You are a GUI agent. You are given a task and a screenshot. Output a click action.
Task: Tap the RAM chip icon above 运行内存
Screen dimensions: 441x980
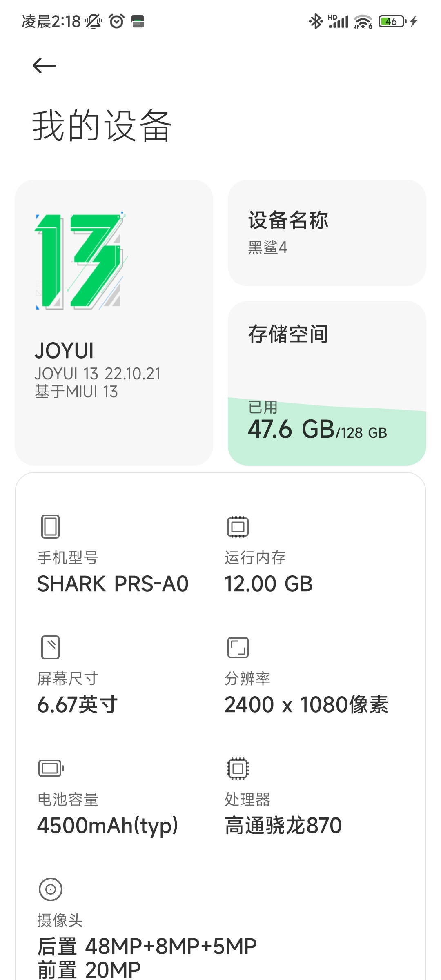238,526
